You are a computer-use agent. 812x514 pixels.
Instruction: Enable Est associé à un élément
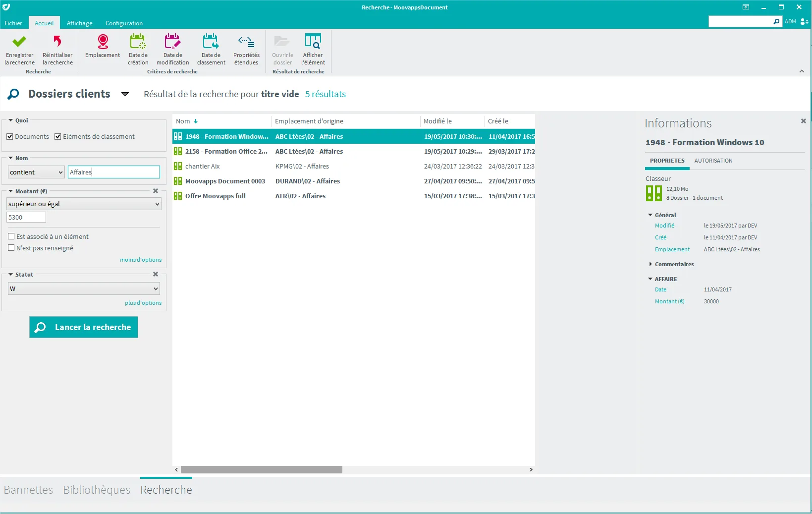[11, 236]
